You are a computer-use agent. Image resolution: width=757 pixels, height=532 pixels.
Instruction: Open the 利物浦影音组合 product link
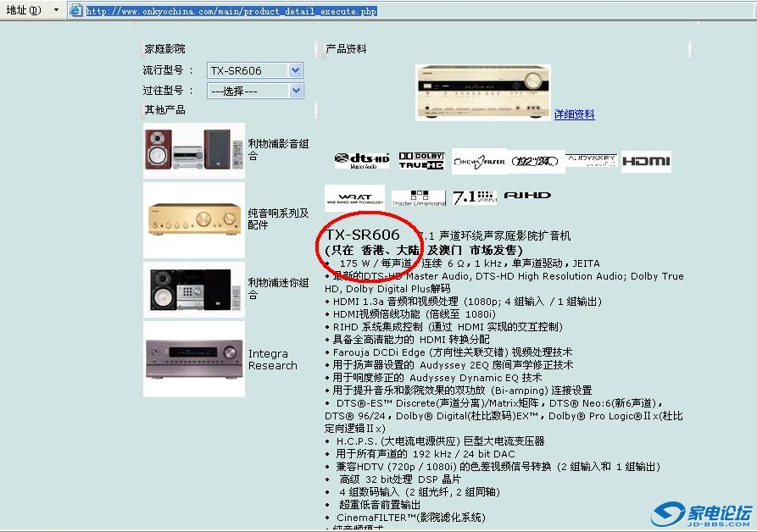pos(278,150)
